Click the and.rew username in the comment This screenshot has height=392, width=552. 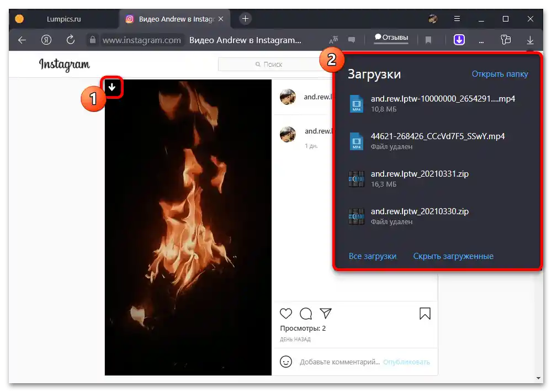[319, 131]
